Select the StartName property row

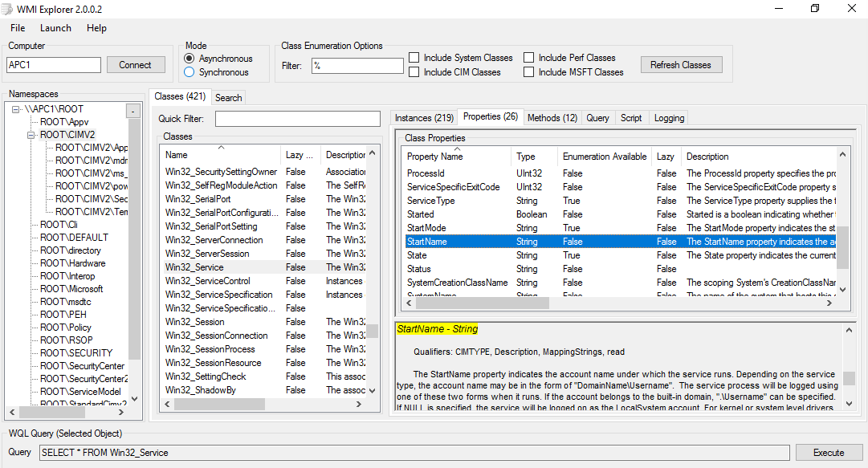click(620, 242)
